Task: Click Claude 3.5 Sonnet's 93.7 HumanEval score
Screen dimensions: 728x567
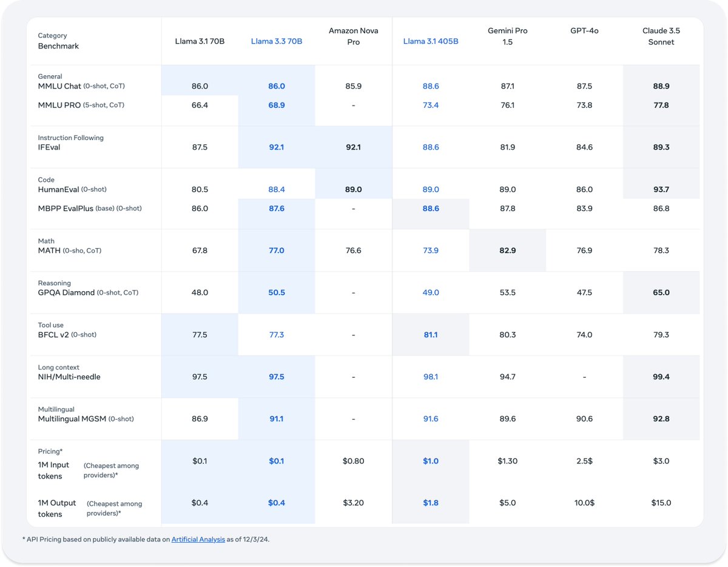Action: [x=661, y=190]
